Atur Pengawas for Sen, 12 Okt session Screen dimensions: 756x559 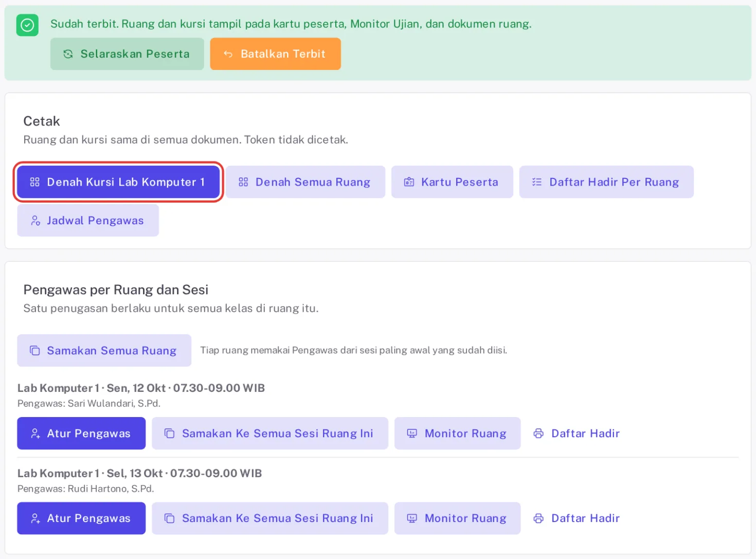[x=81, y=434]
